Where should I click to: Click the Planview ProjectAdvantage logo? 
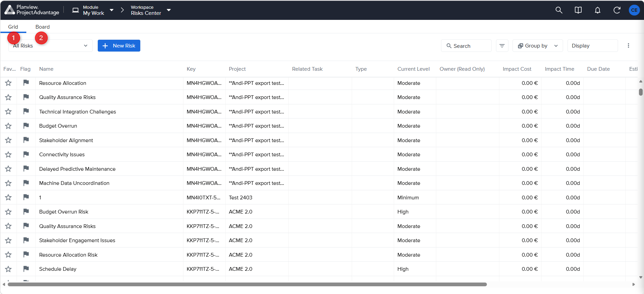[x=32, y=10]
